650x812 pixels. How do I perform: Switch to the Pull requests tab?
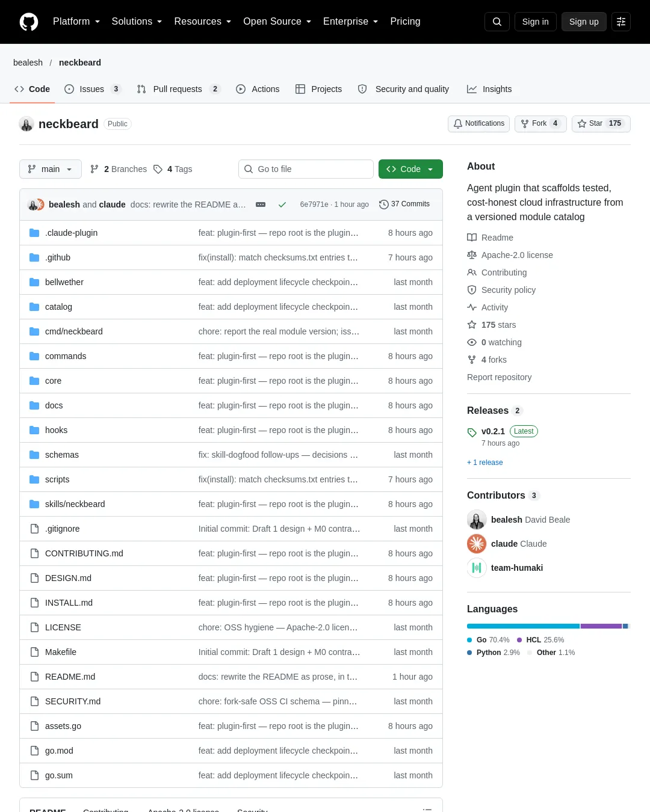[178, 89]
